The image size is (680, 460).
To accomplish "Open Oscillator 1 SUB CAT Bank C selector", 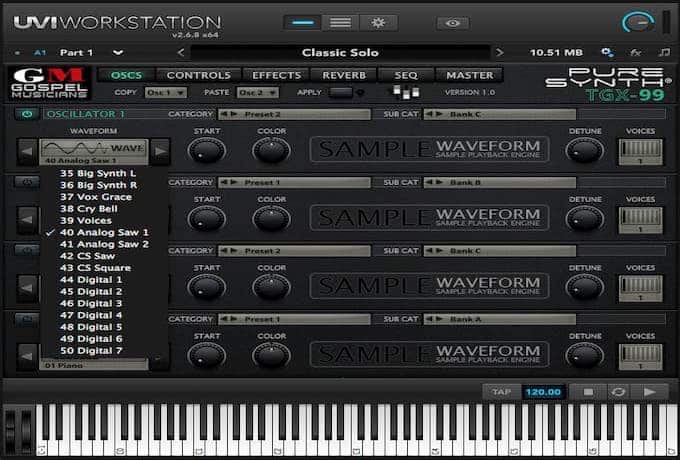I will [x=500, y=114].
